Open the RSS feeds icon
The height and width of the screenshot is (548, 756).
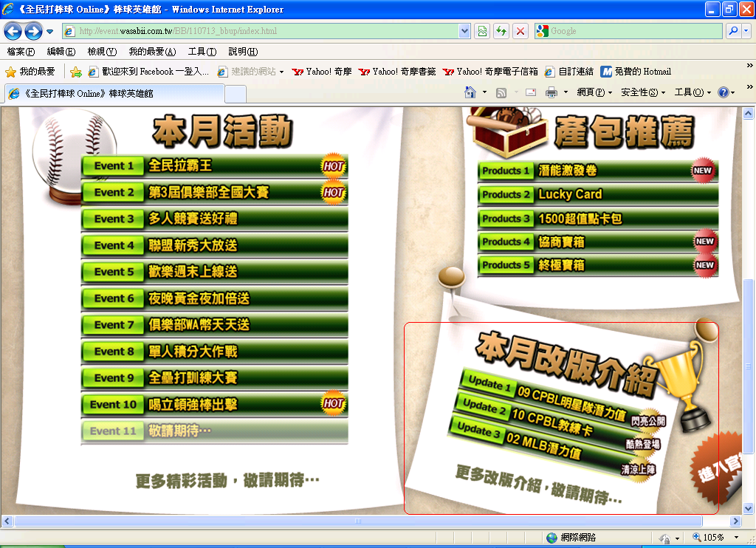coord(501,92)
